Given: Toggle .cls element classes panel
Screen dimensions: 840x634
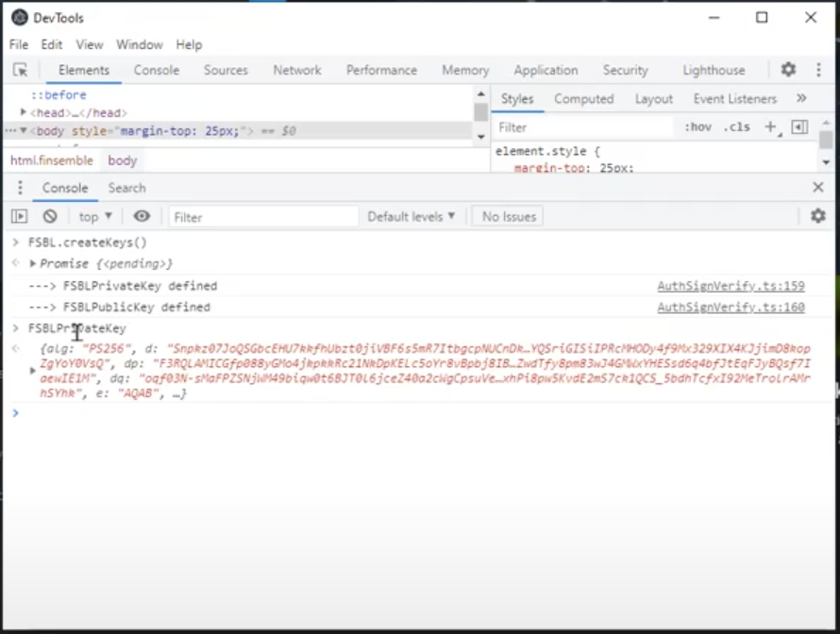Looking at the screenshot, I should pyautogui.click(x=736, y=127).
